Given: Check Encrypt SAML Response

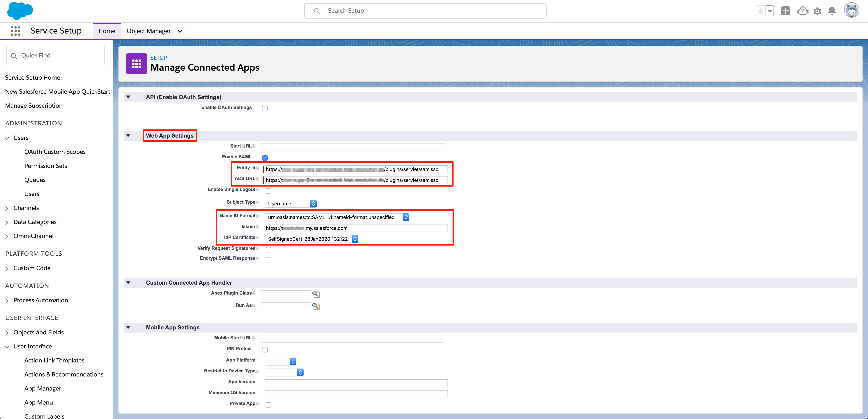Looking at the screenshot, I should pos(269,259).
